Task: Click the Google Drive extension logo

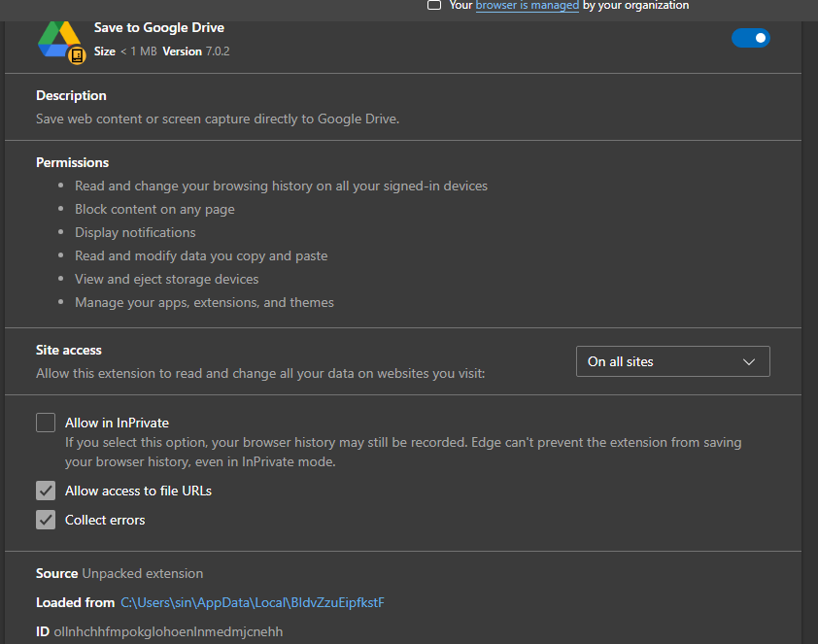Action: pos(58,39)
